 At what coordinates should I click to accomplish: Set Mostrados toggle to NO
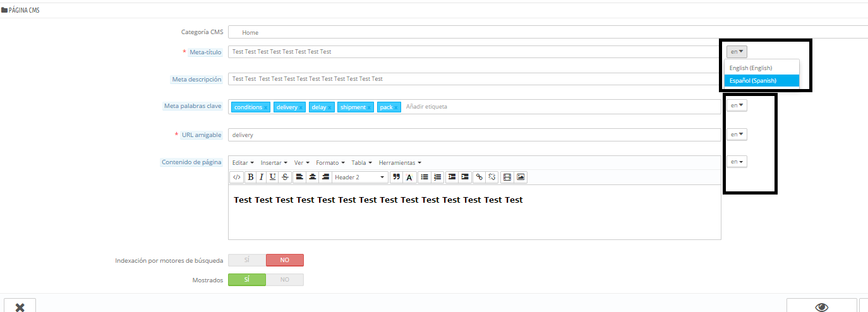[285, 280]
